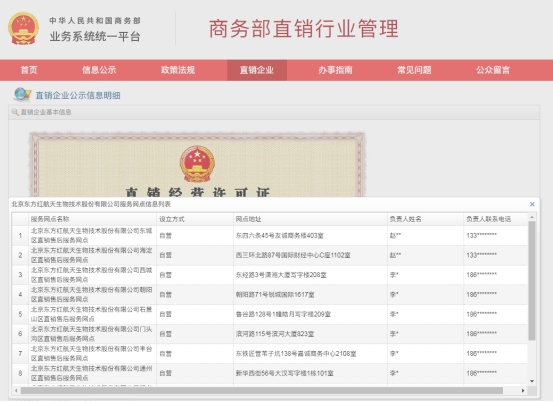The image size is (553, 402).
Task: Click the scroll-down arrow of table scrollbar
Action: (x=532, y=381)
